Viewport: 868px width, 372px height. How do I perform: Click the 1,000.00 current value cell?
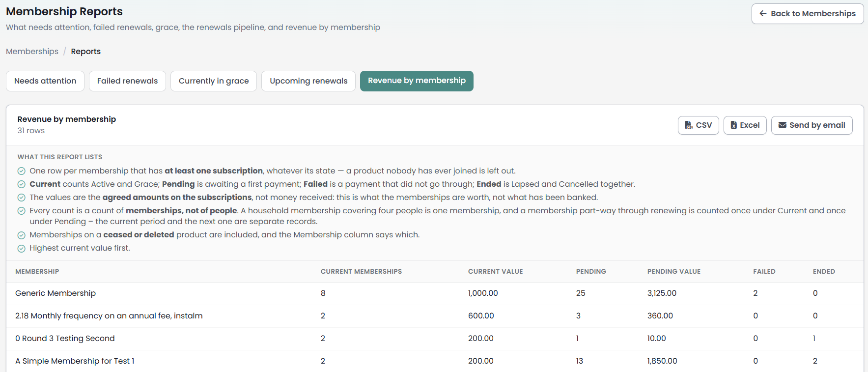coord(483,293)
